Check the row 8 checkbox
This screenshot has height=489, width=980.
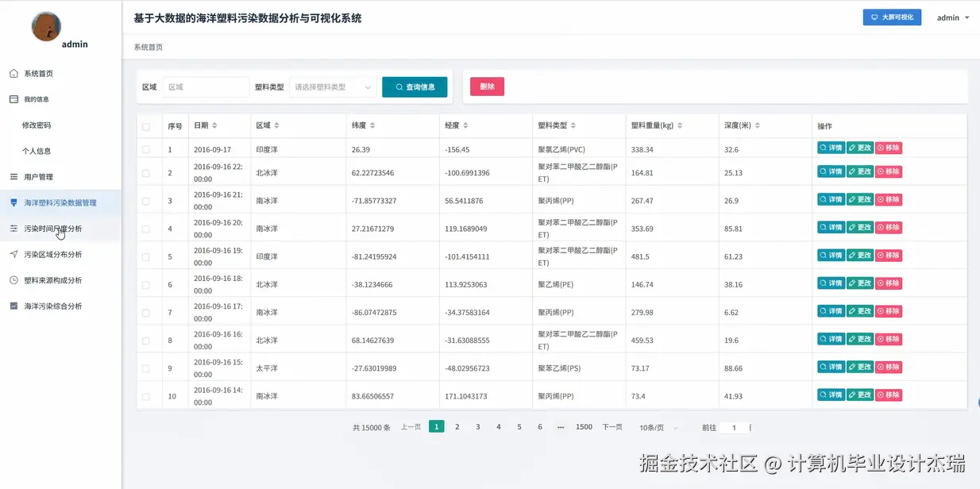(x=145, y=341)
